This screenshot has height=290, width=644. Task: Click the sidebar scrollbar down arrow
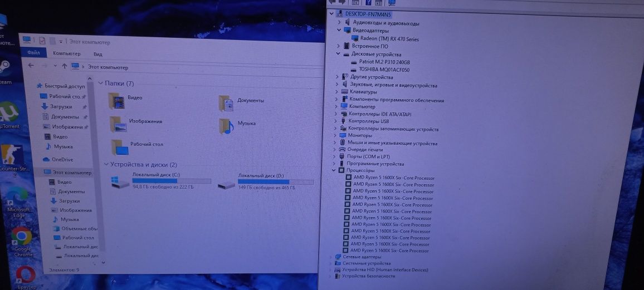[x=103, y=263]
